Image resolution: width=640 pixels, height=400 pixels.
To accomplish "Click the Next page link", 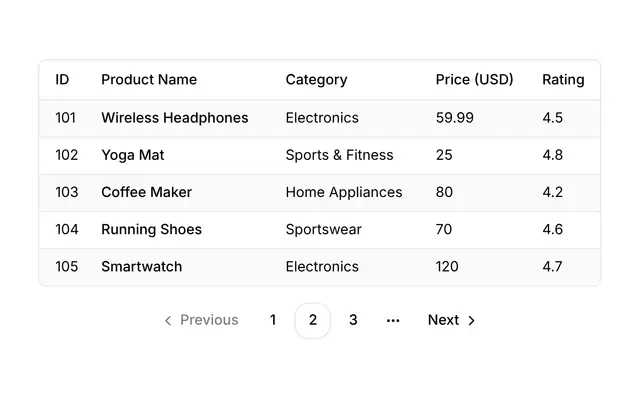I will pyautogui.click(x=451, y=320).
